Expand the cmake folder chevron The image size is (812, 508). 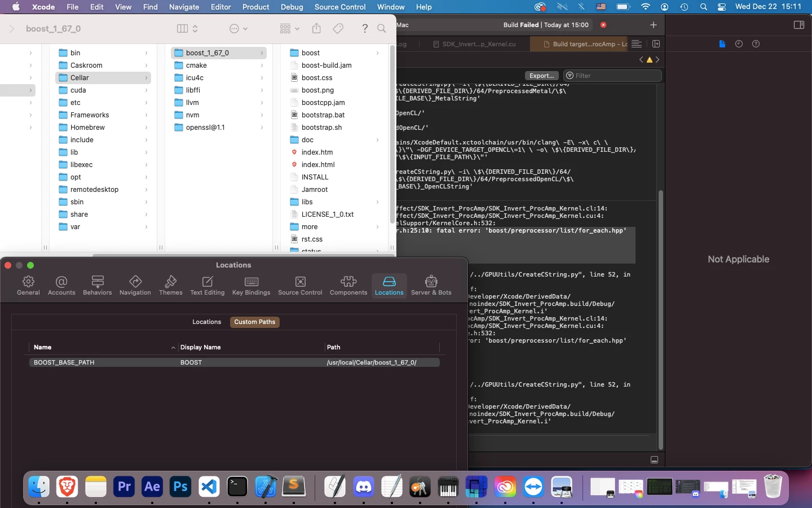[x=262, y=65]
